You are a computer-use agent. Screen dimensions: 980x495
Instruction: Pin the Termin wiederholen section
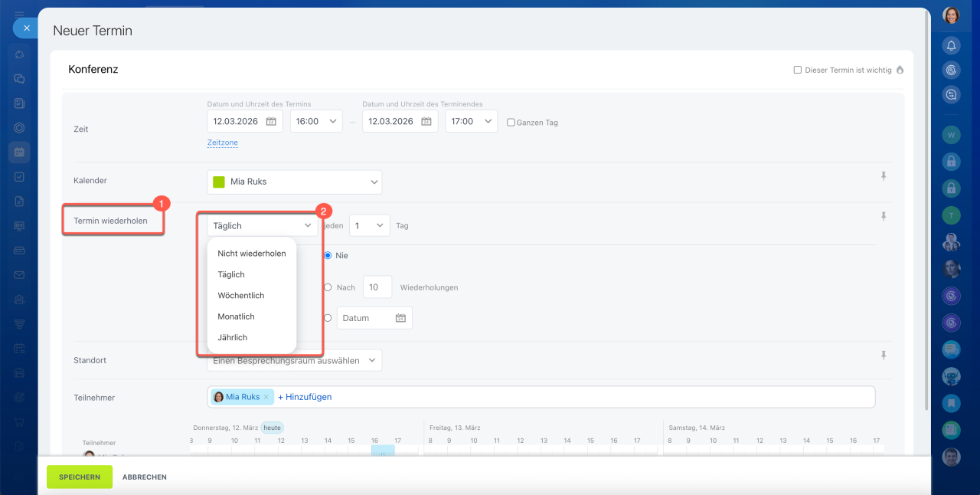click(x=883, y=216)
